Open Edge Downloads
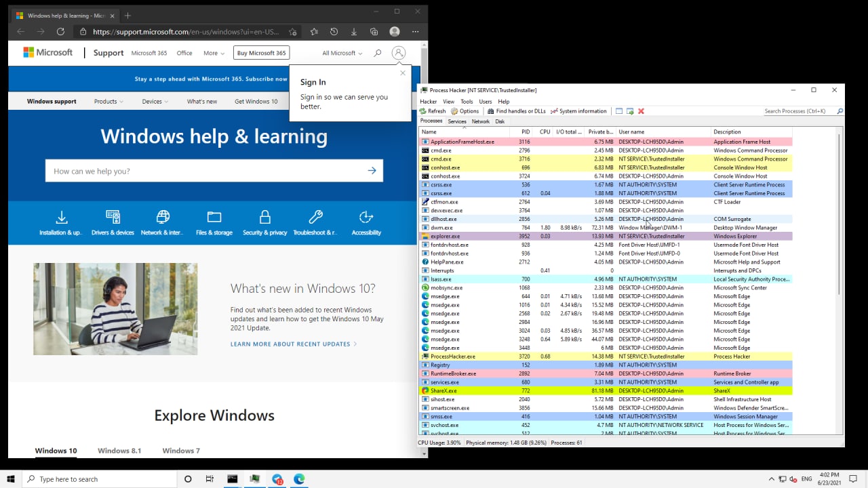 click(354, 32)
